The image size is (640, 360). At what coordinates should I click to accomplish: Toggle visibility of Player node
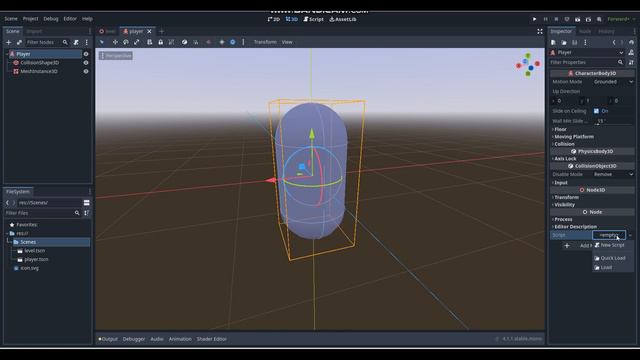pos(86,54)
